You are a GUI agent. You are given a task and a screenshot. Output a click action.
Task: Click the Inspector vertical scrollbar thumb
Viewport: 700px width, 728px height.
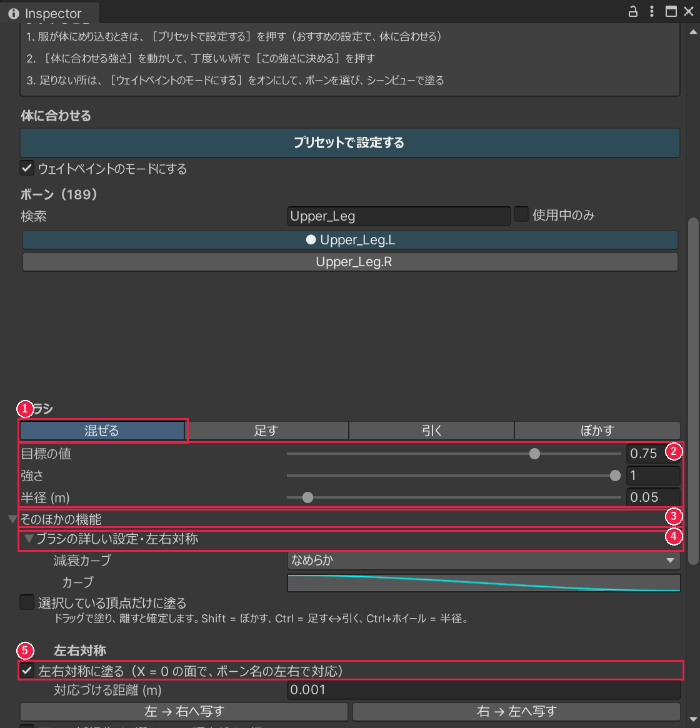693,391
